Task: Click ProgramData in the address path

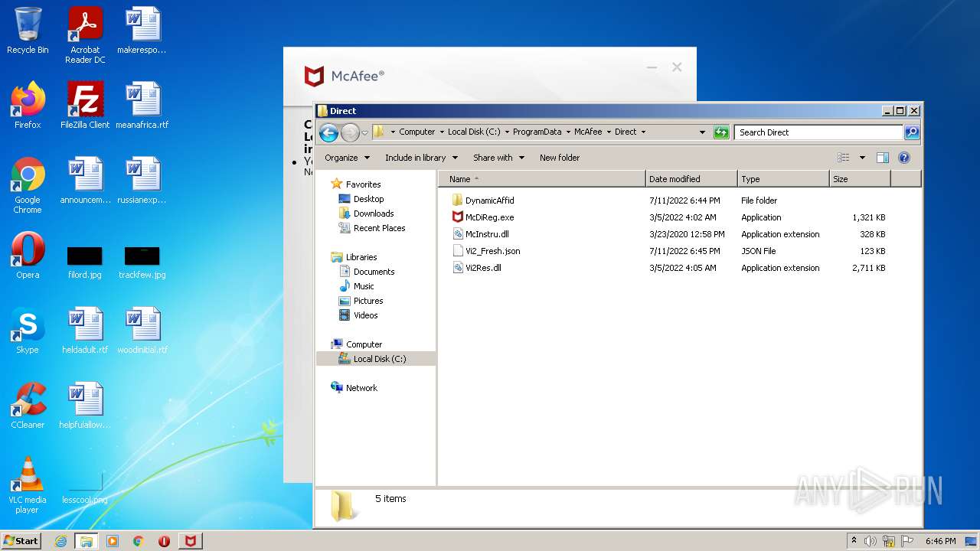Action: pyautogui.click(x=537, y=132)
